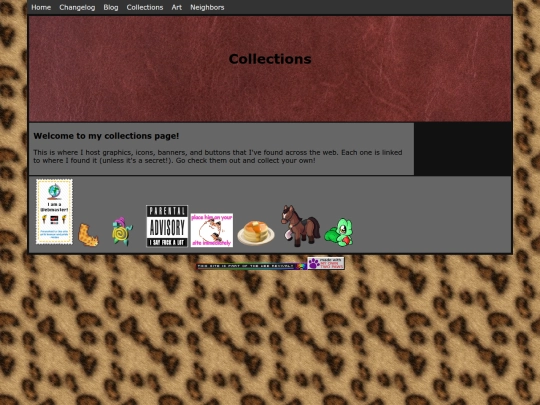Open the Blog nav link
Screen dimensions: 540x405
pos(111,7)
